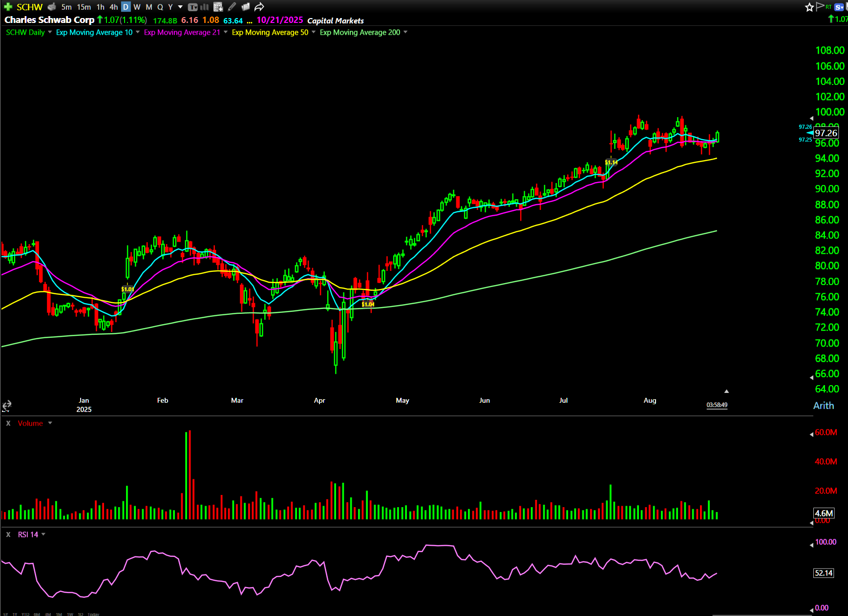Select the 1h timeframe

coord(101,7)
